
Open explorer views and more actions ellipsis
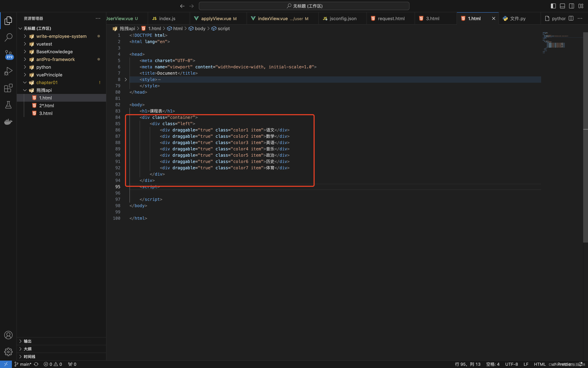pyautogui.click(x=98, y=19)
